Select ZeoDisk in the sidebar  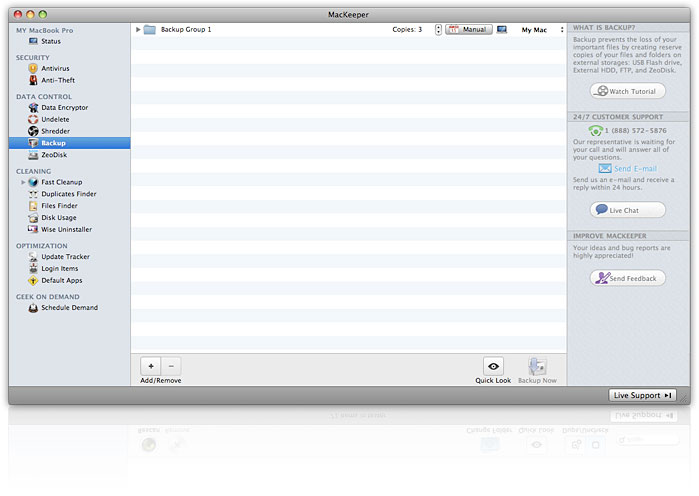(x=69, y=155)
